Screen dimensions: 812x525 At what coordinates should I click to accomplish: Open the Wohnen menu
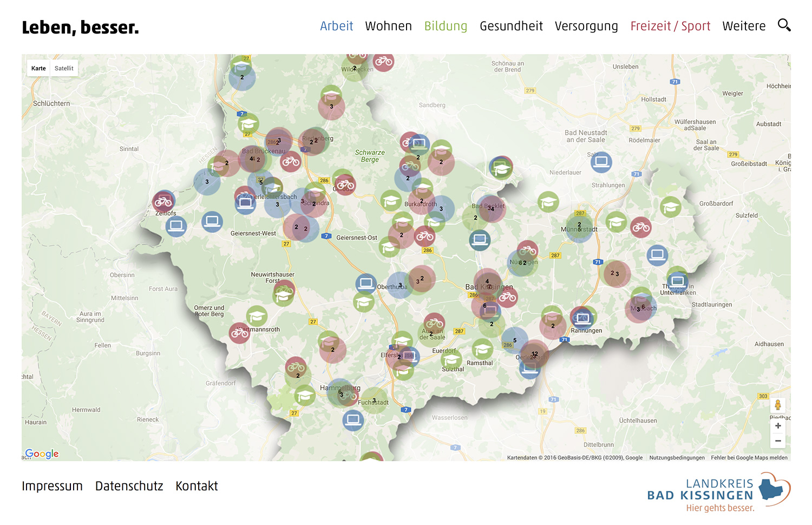tap(388, 26)
